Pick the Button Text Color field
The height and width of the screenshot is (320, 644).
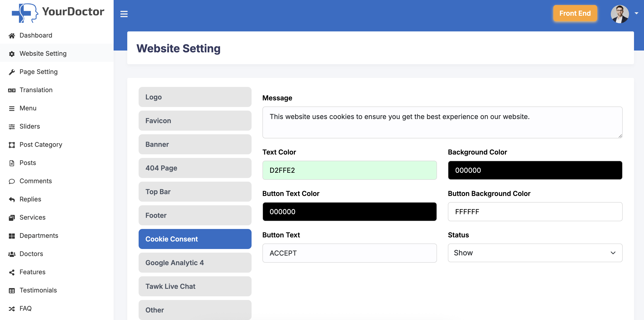point(349,212)
